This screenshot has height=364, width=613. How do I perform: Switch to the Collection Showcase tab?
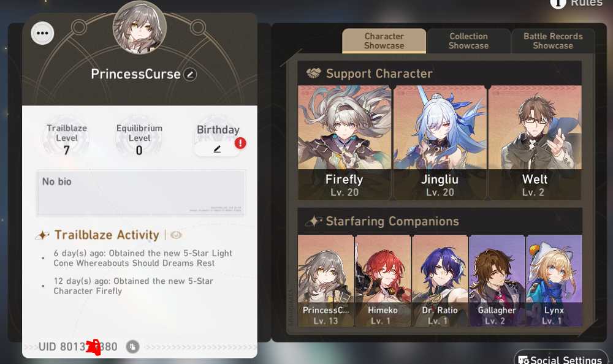[x=468, y=40]
